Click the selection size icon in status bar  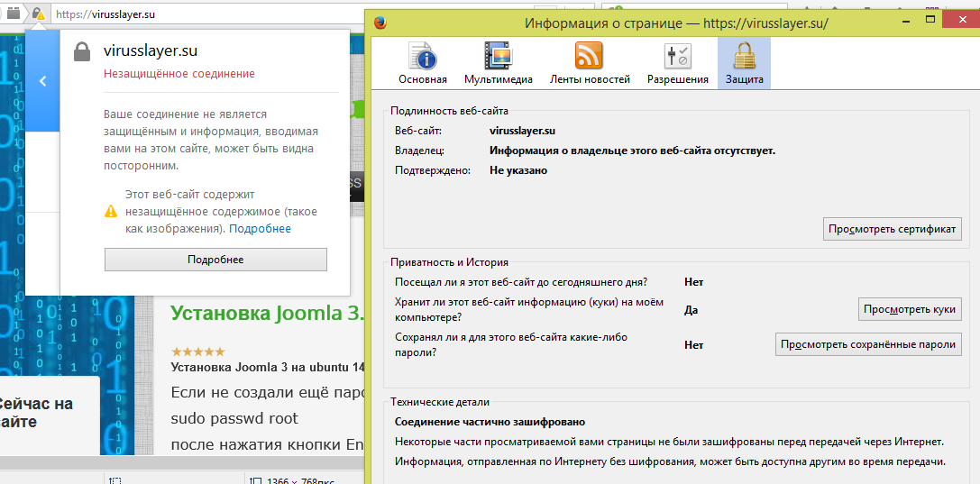(114, 481)
